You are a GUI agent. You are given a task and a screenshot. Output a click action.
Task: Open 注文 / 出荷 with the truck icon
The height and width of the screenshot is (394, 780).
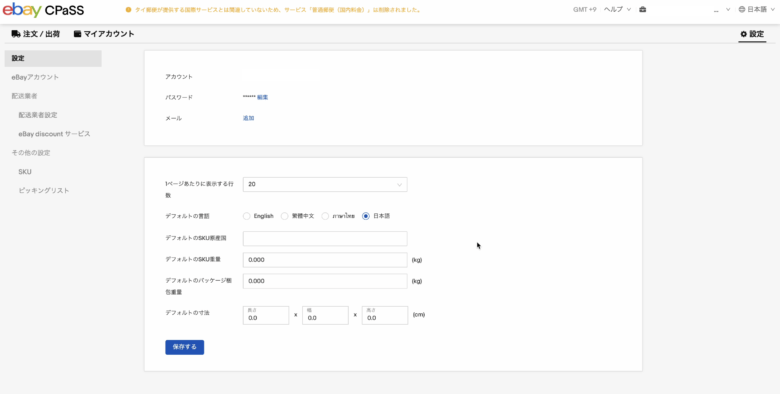36,34
